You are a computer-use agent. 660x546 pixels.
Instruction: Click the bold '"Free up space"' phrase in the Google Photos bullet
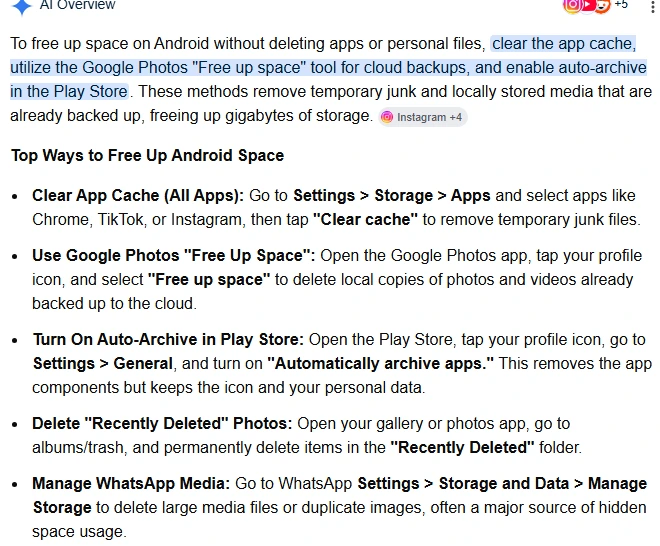pos(209,280)
